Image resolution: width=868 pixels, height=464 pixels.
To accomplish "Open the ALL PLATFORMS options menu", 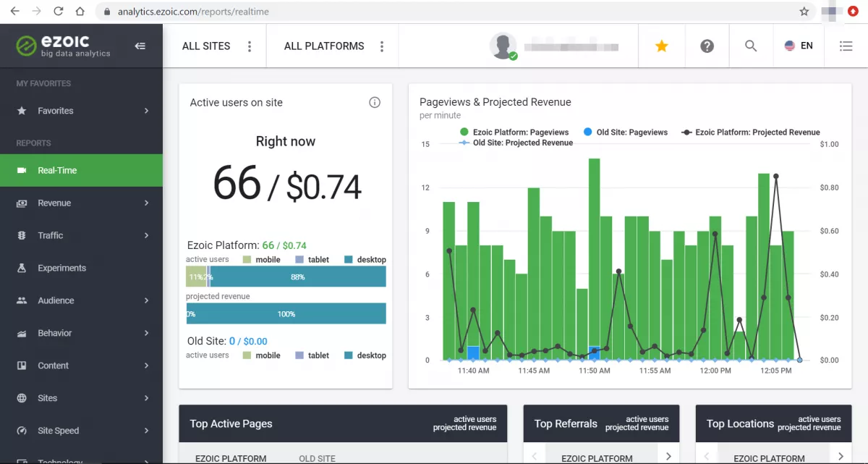I will 382,46.
